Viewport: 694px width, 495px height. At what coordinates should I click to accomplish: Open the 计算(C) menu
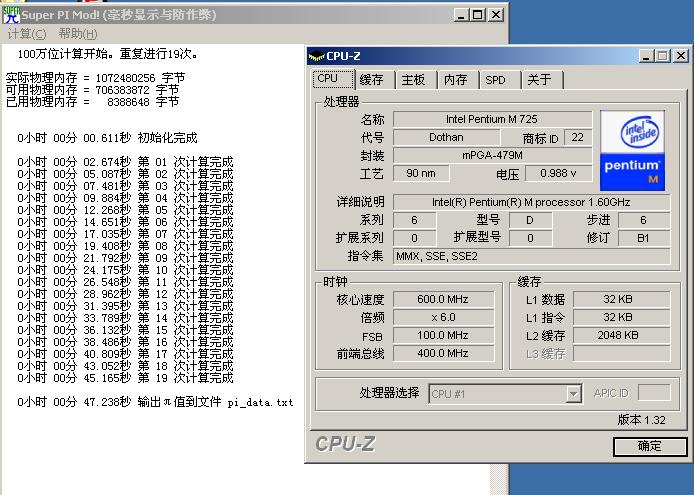point(27,34)
